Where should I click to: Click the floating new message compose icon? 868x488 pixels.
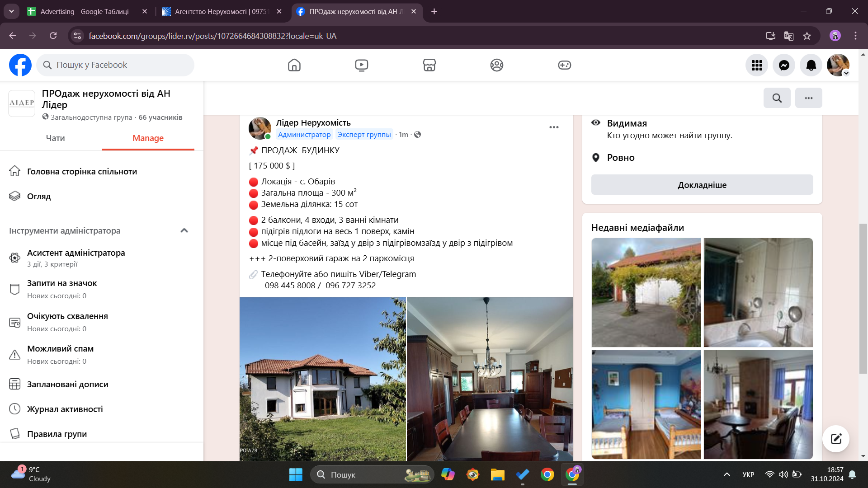(835, 439)
